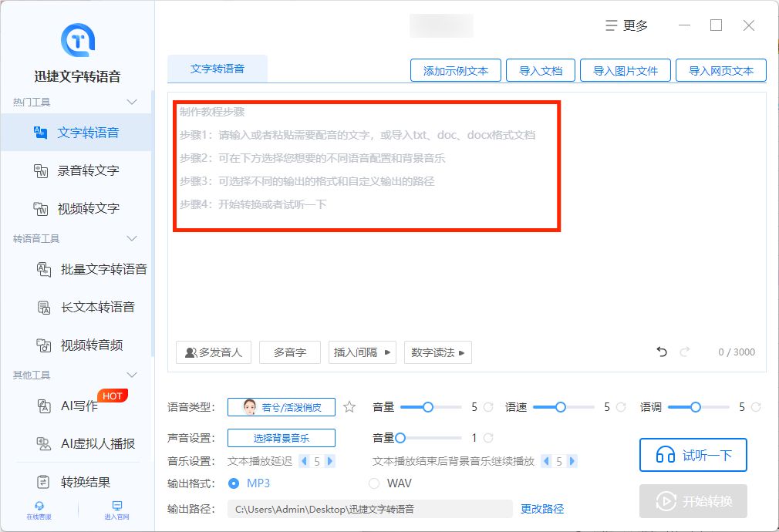
Task: Increase background music continue-play value
Action: coord(572,461)
